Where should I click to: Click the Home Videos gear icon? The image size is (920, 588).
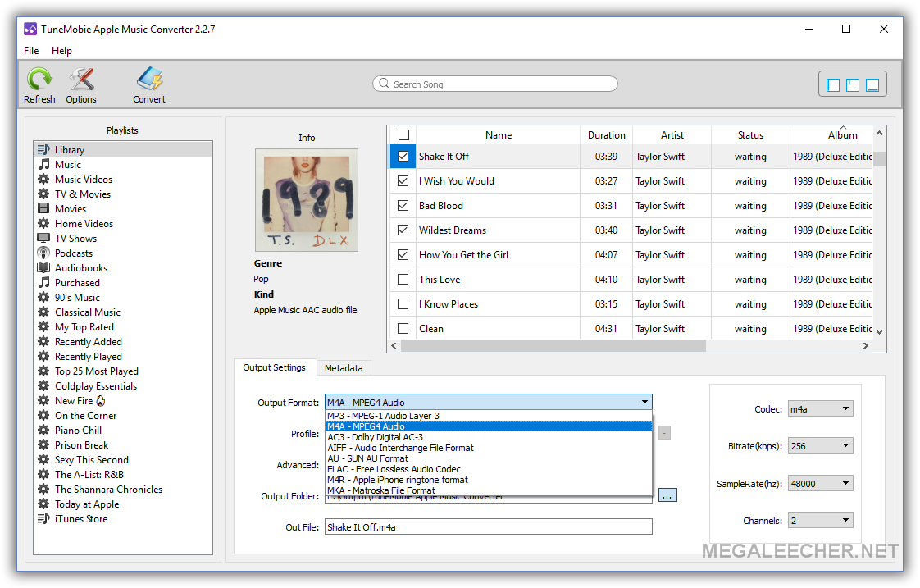pos(43,223)
